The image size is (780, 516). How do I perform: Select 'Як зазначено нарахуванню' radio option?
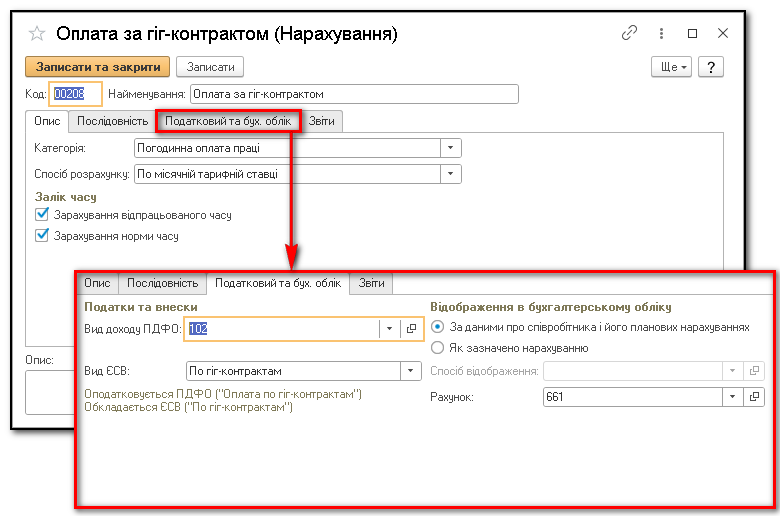pos(437,348)
